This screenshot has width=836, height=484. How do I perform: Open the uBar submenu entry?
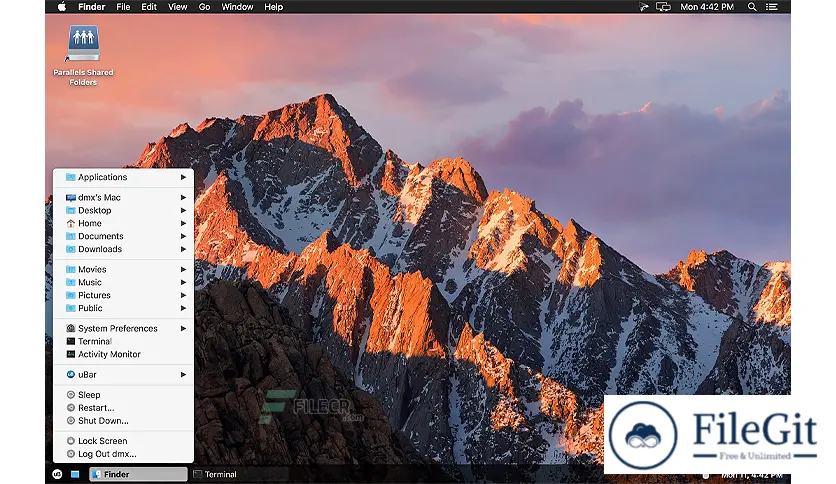point(87,374)
